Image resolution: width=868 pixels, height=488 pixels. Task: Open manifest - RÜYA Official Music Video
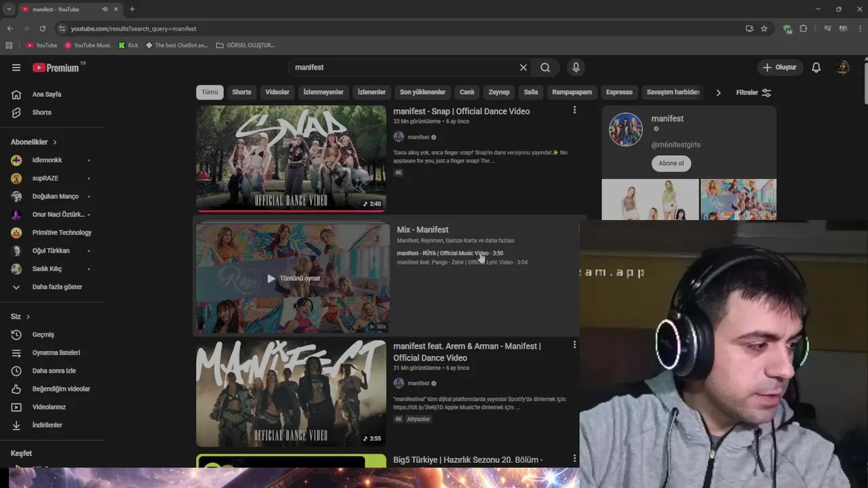coord(450,253)
